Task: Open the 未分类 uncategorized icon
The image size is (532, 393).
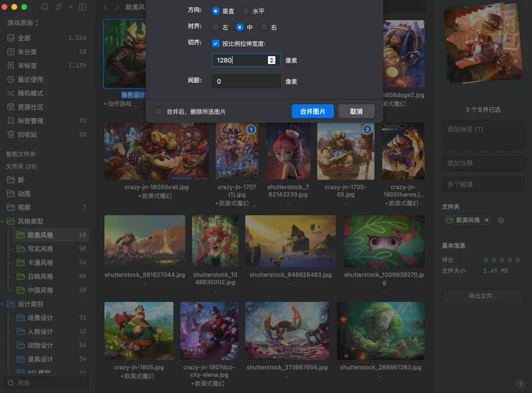Action: tap(11, 52)
